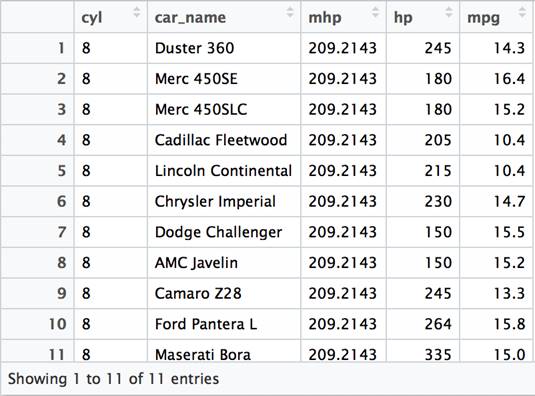
Task: Sort table by car_name column arrows
Action: [x=290, y=12]
